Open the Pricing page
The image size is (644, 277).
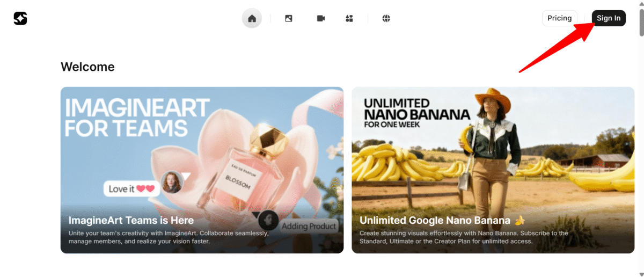click(560, 18)
